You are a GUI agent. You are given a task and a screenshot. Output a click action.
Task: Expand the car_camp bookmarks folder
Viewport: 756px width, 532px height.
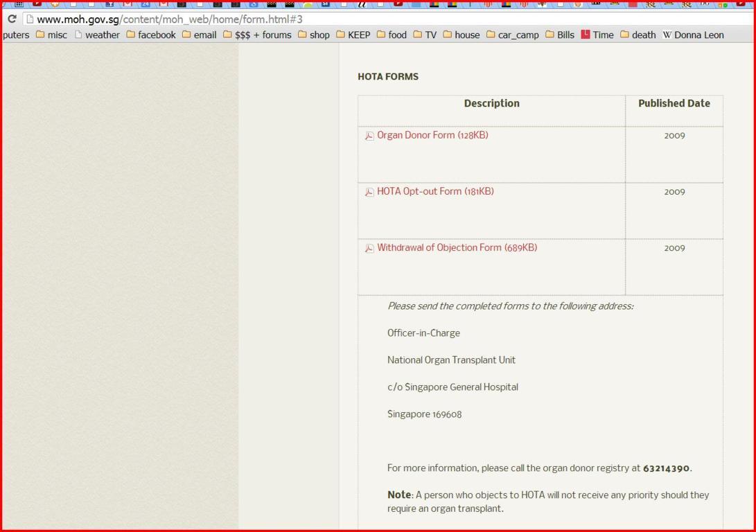[512, 35]
